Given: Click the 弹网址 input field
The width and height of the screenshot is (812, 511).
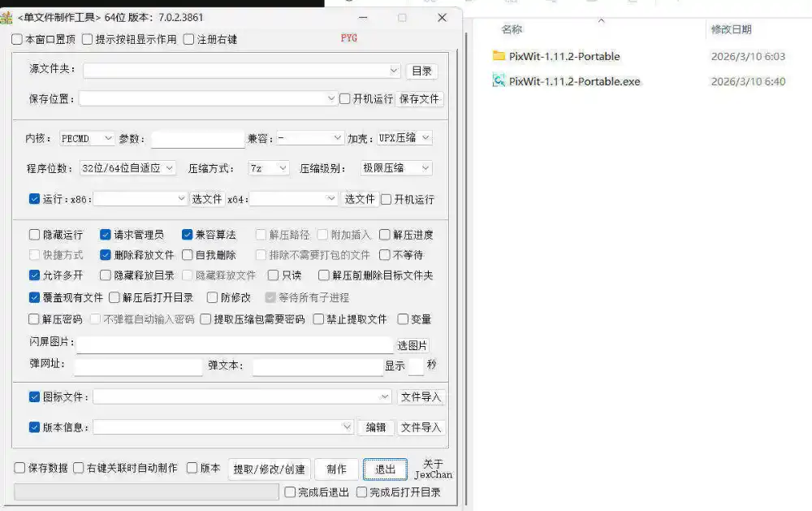Looking at the screenshot, I should pyautogui.click(x=138, y=366).
